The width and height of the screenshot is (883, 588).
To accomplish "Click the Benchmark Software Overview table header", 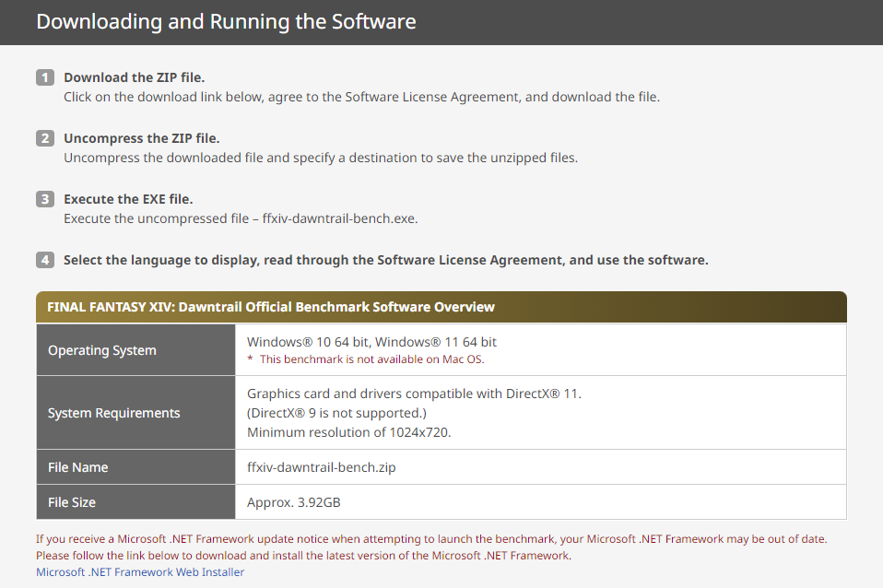I will pyautogui.click(x=271, y=307).
